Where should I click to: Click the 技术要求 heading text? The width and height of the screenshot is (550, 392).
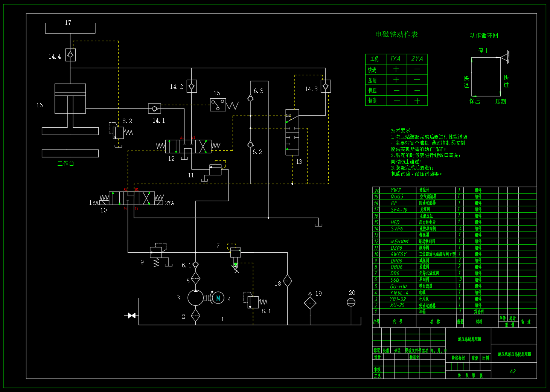pos(400,130)
